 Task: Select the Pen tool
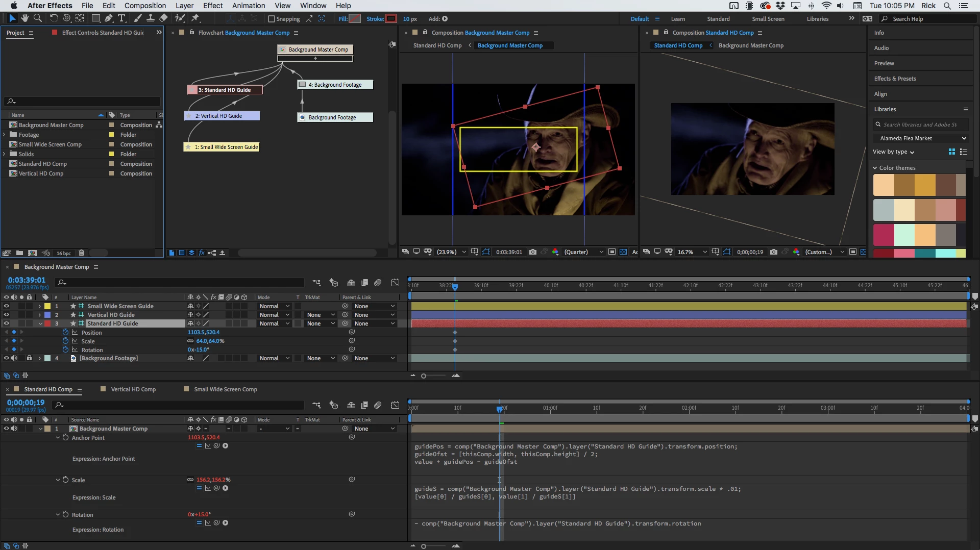tap(108, 18)
